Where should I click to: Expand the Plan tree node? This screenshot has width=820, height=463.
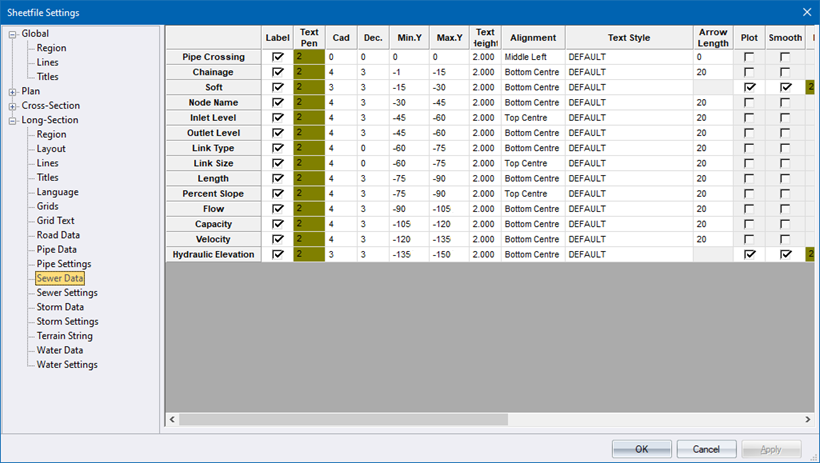pos(12,92)
